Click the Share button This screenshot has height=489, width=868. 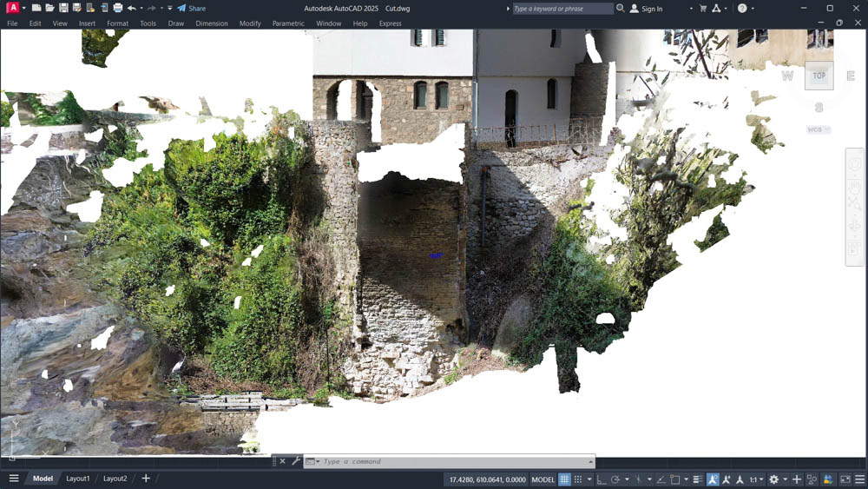pos(192,9)
